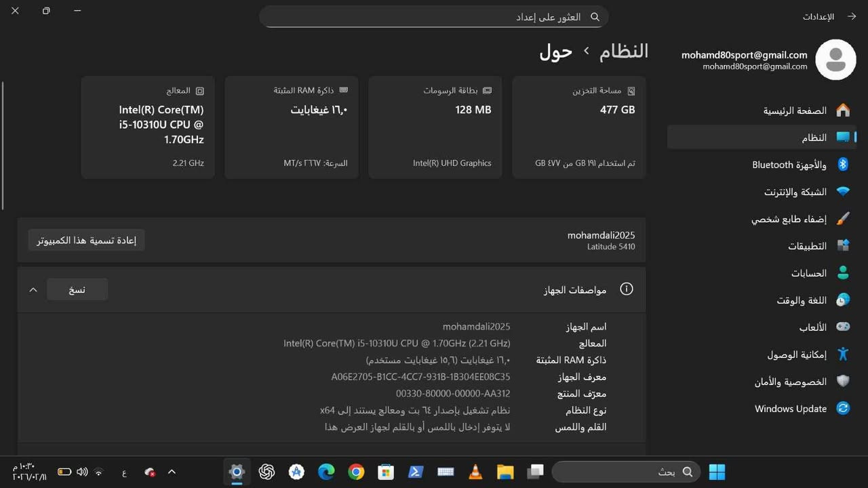
Task: Click the OneDrive sync error icon in the tray
Action: click(149, 472)
